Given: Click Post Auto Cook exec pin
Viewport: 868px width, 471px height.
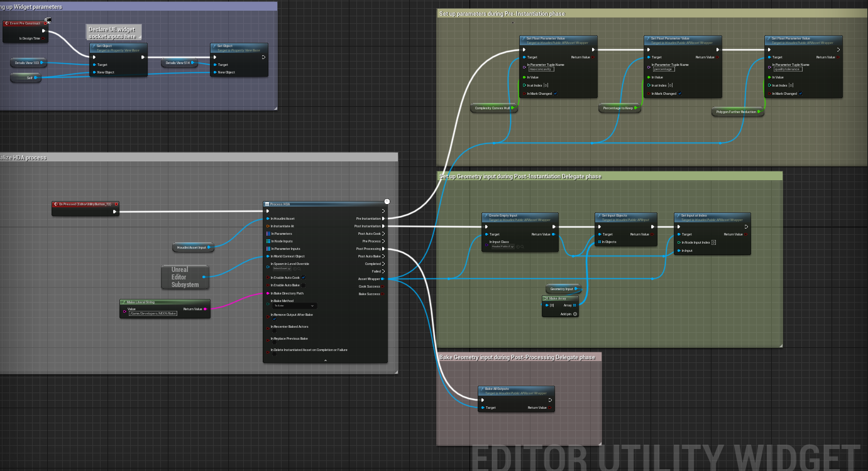Looking at the screenshot, I should 384,234.
